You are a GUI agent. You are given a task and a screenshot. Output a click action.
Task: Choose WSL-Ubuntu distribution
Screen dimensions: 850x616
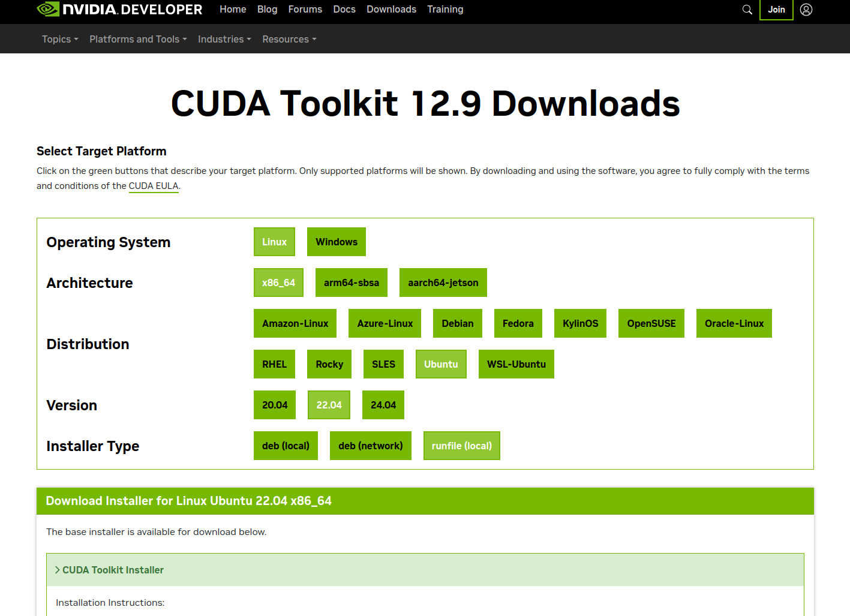516,364
